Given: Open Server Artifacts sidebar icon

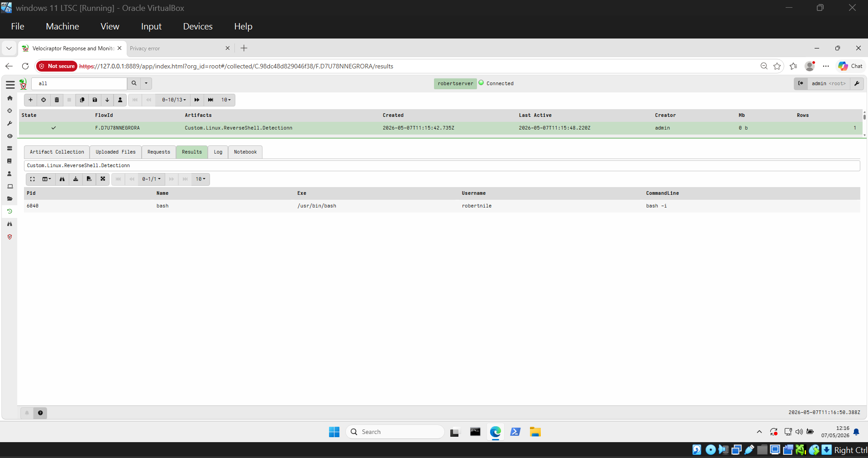Looking at the screenshot, I should point(10,148).
